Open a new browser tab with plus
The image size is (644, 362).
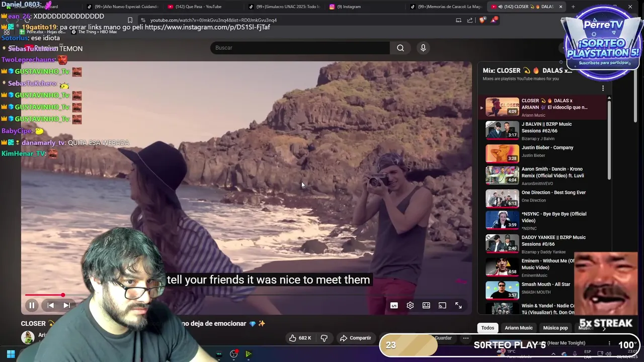pyautogui.click(x=573, y=7)
